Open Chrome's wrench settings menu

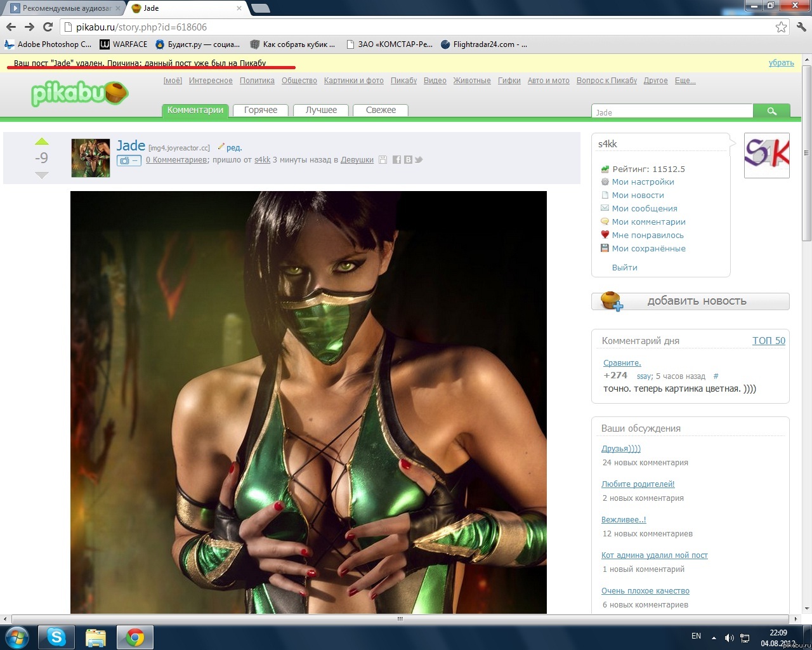tap(801, 27)
